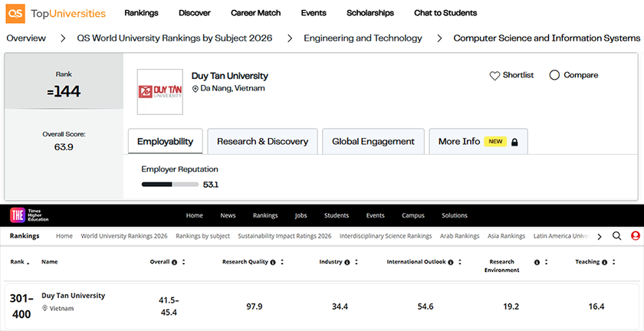Image resolution: width=644 pixels, height=331 pixels.
Task: Click the Duy Tan University logo thumbnail
Action: click(159, 92)
